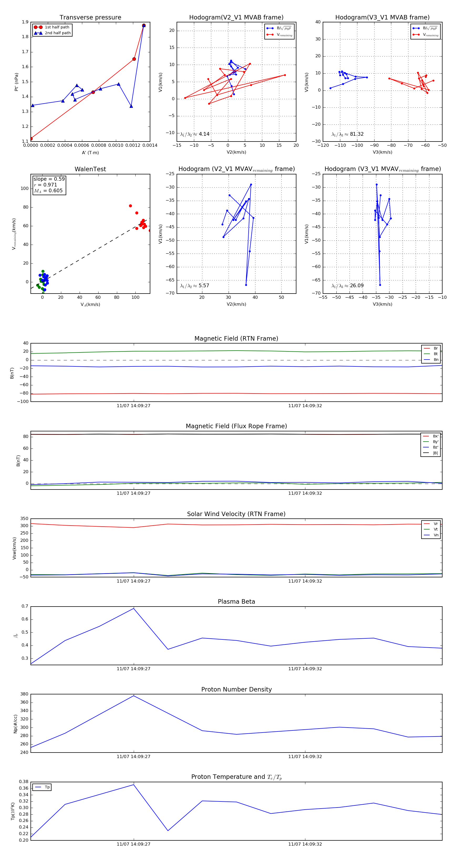This screenshot has width=473, height=868.
Task: Click the B/√μ0ρ legend entry in V3_V1 hodogram
Action: click(425, 28)
